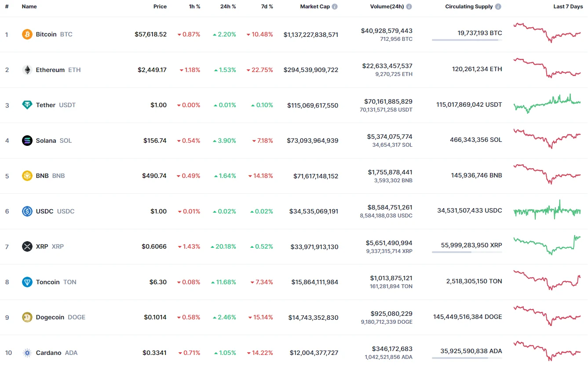Click the XRP logo icon
The height and width of the screenshot is (369, 588).
27,246
